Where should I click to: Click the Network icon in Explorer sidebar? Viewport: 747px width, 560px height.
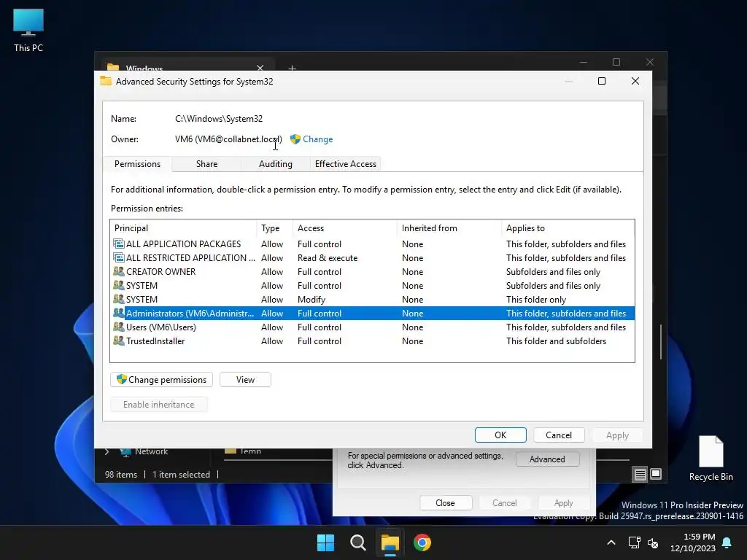click(125, 452)
